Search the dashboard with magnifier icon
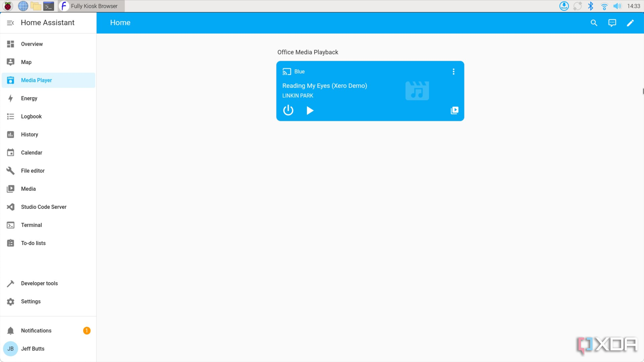The width and height of the screenshot is (644, 362). coord(594,23)
